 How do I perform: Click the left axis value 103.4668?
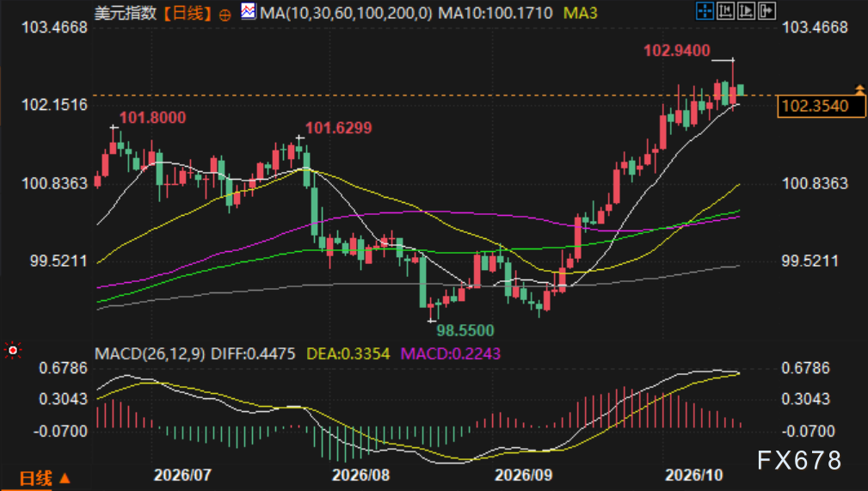pos(54,28)
